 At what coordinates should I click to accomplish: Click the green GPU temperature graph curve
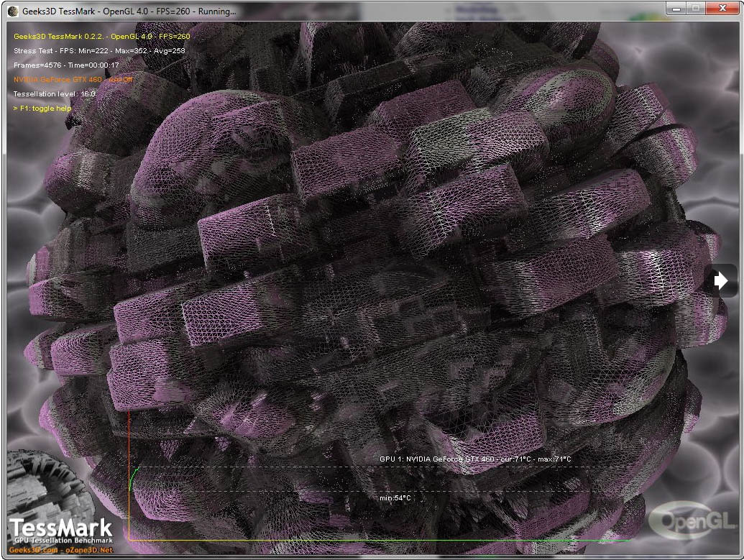pyautogui.click(x=133, y=478)
